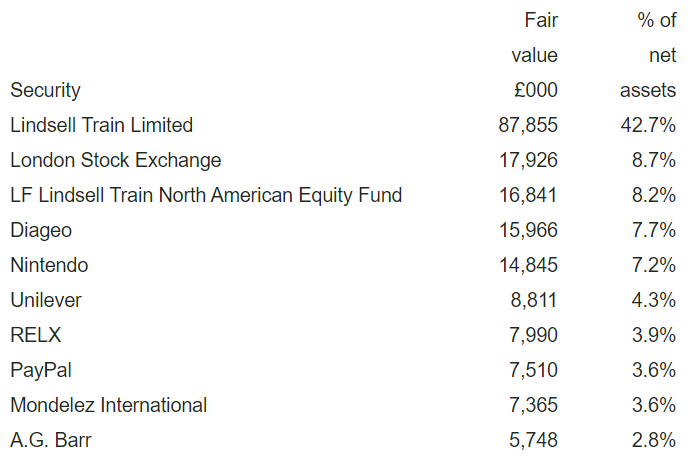Click the London Stock Exchange security name
The image size is (696, 458).
116,160
